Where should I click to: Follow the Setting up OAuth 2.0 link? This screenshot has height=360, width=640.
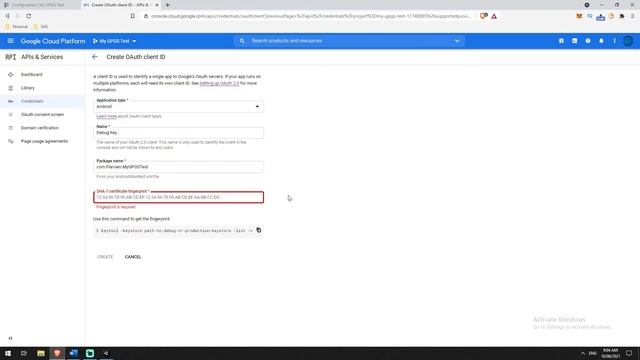pos(219,83)
